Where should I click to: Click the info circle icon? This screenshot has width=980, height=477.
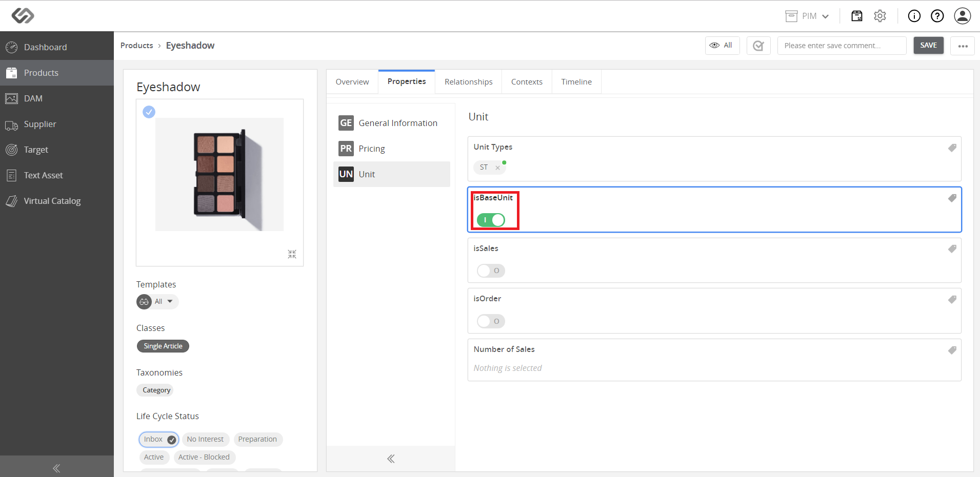pyautogui.click(x=914, y=16)
